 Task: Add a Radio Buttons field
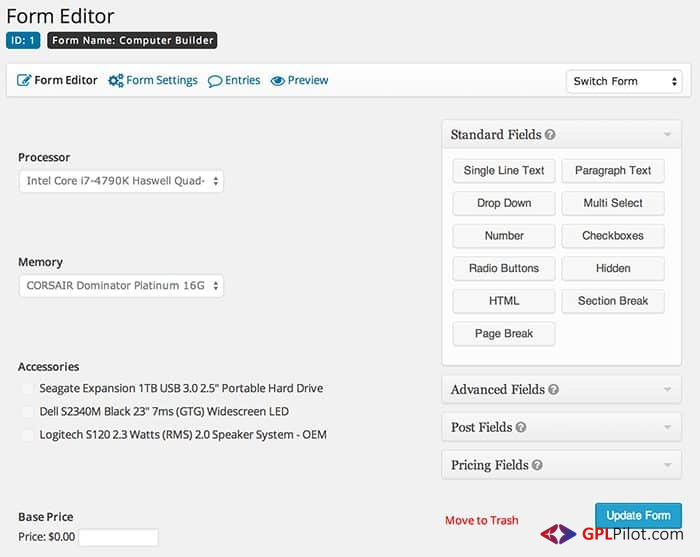tap(504, 268)
